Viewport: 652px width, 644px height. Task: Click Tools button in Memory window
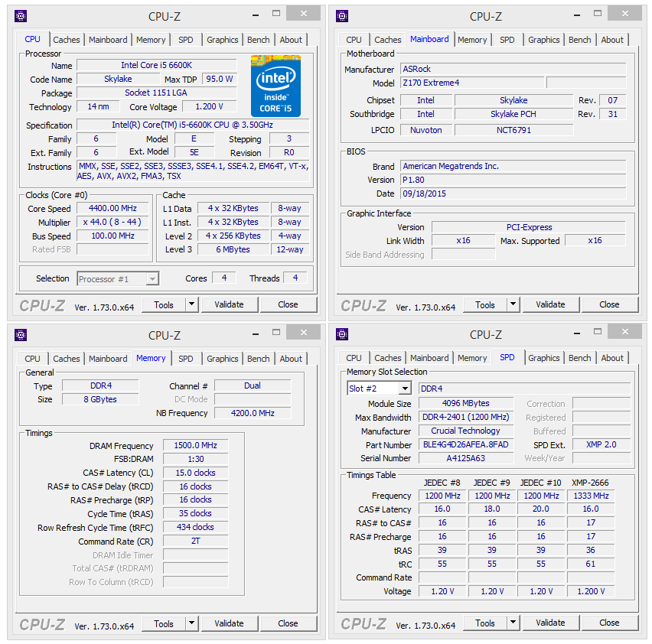coord(164,623)
